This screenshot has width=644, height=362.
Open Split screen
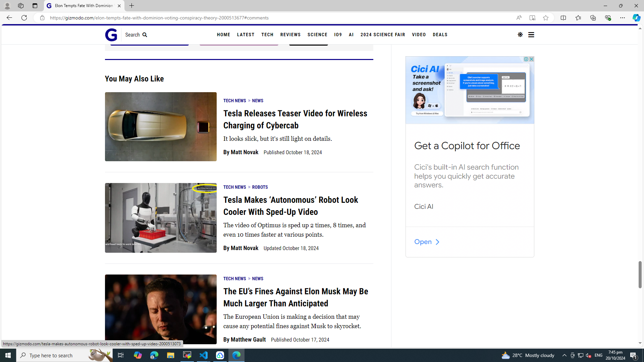[563, 18]
